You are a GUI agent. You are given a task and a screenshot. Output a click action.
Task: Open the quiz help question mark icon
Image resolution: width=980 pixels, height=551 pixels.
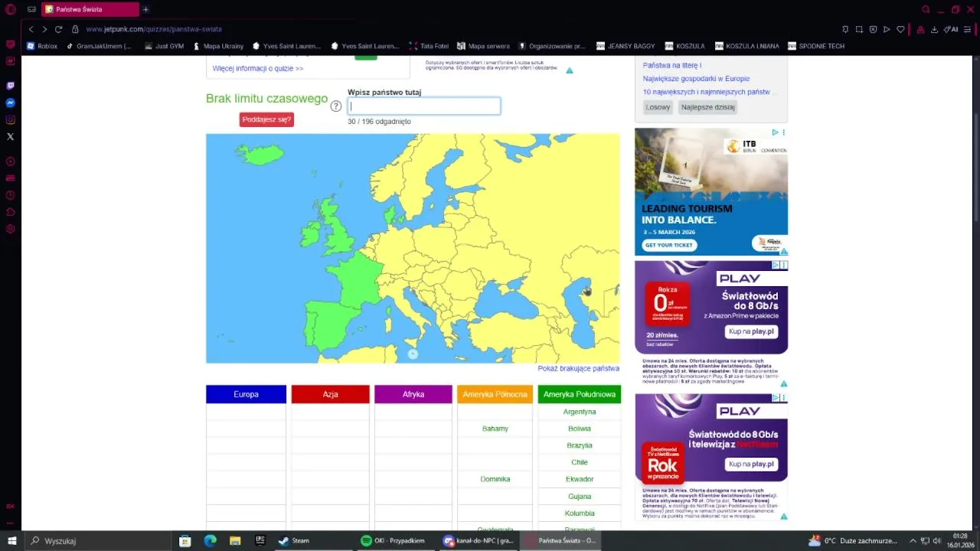335,106
